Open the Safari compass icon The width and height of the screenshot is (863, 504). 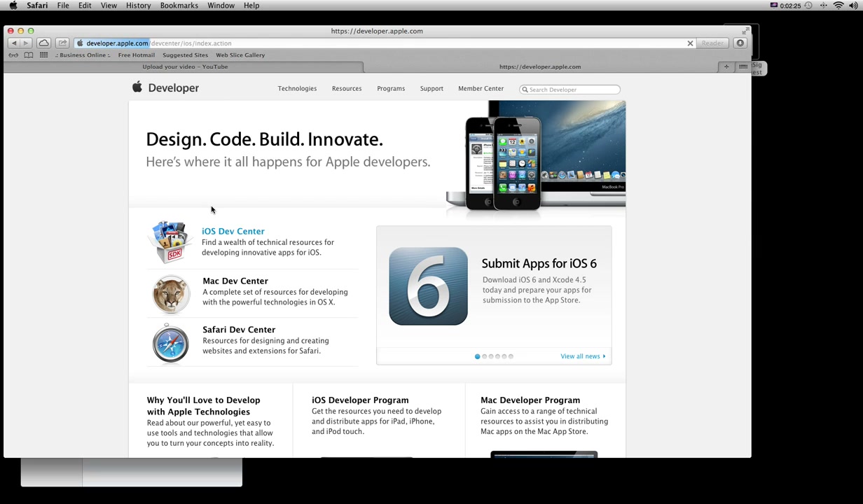coord(171,343)
